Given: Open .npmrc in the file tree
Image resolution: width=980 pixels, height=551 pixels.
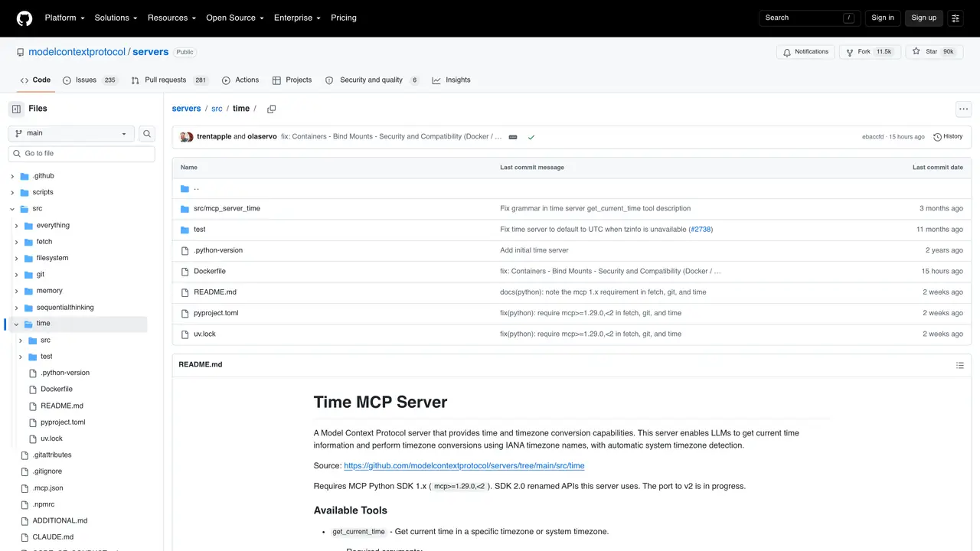Looking at the screenshot, I should tap(44, 504).
